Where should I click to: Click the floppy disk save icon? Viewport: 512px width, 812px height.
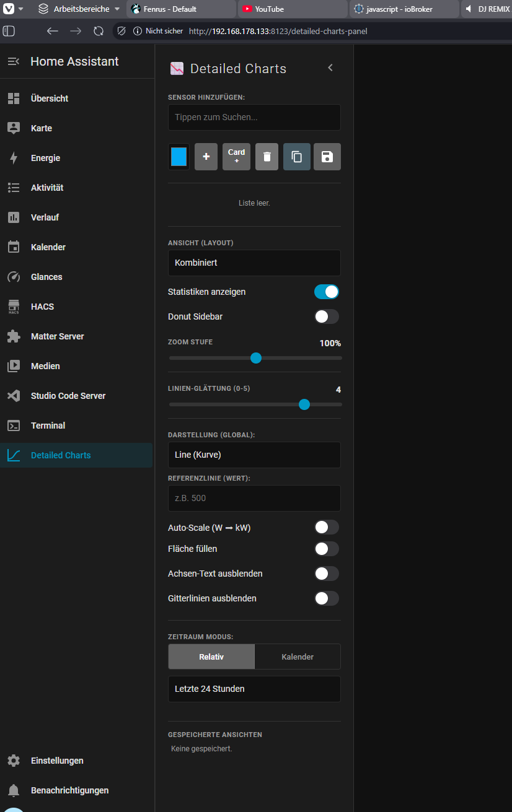pos(327,157)
